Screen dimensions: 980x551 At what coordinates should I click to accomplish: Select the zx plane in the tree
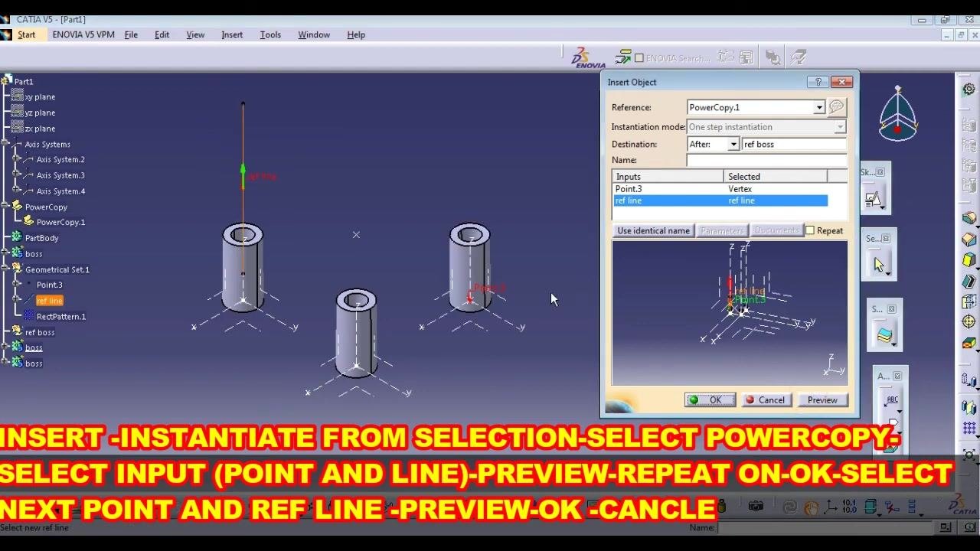pyautogui.click(x=40, y=129)
